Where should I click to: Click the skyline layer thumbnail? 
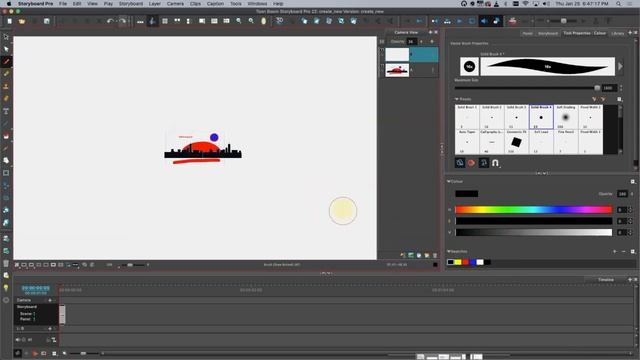(397, 70)
